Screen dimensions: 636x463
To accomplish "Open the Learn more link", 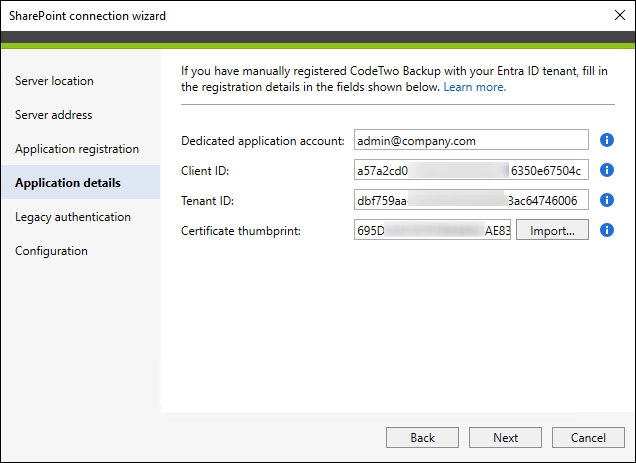I will coord(475,87).
